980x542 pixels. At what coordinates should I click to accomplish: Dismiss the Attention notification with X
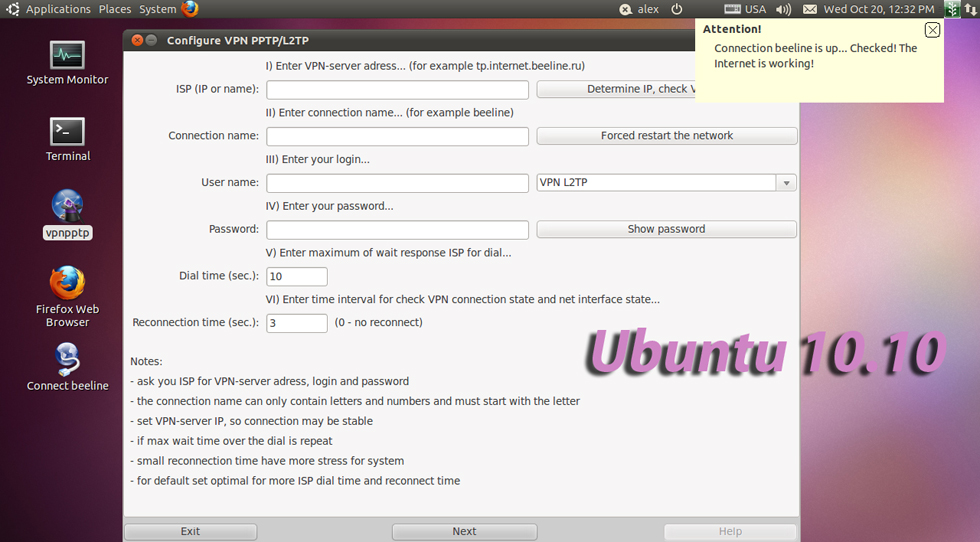tap(932, 30)
